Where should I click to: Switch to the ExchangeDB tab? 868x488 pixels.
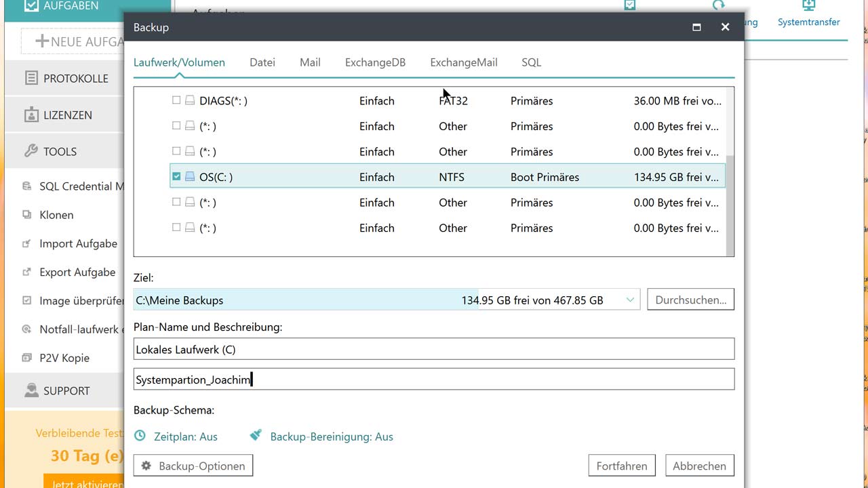[x=375, y=62]
